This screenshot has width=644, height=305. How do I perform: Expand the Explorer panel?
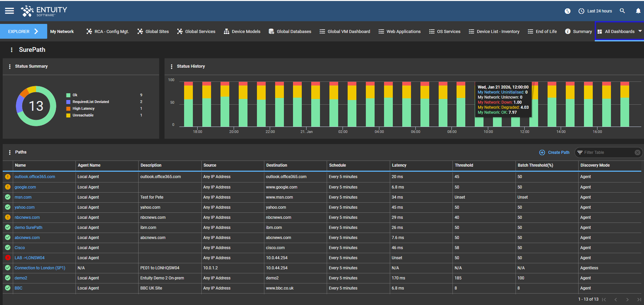23,31
